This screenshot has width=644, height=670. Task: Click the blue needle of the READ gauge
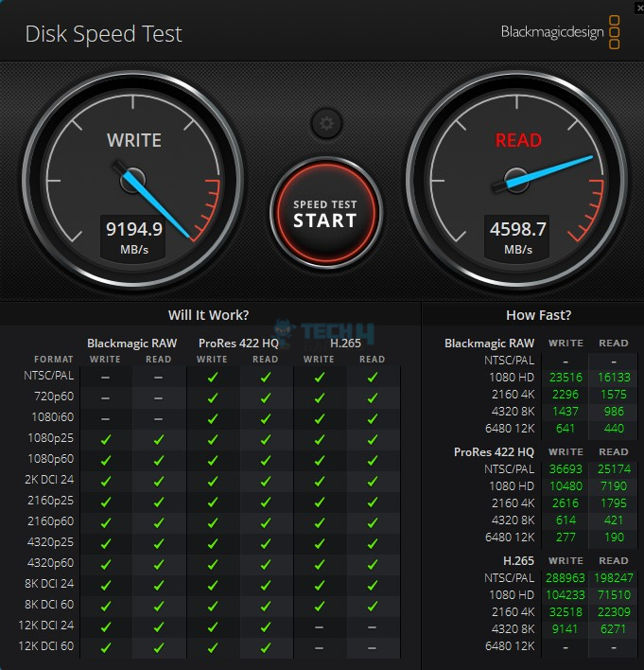551,170
